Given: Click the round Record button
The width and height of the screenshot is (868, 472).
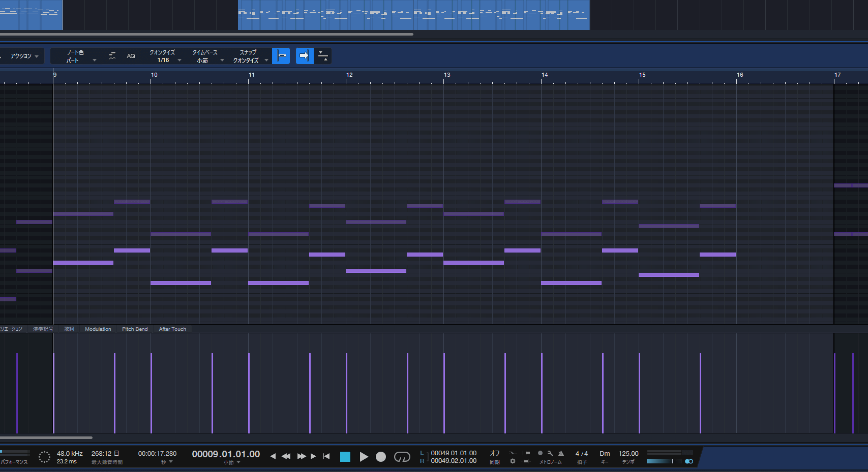Looking at the screenshot, I should pos(381,457).
